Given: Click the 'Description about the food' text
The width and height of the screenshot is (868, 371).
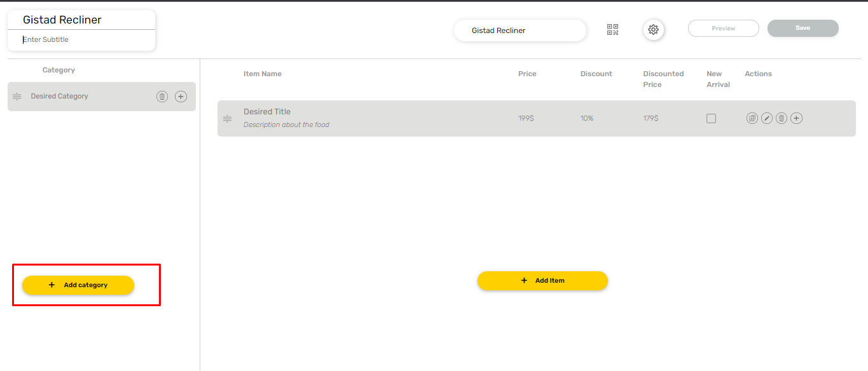Looking at the screenshot, I should coord(286,125).
